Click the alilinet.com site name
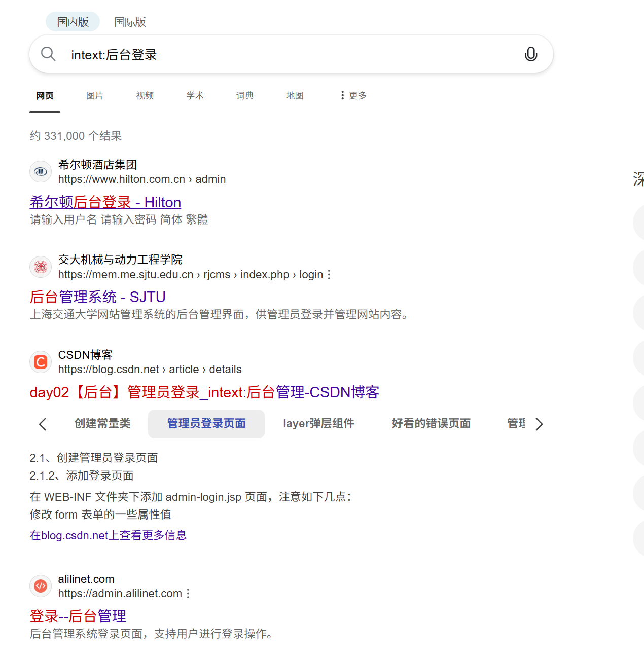644x662 pixels. [86, 579]
